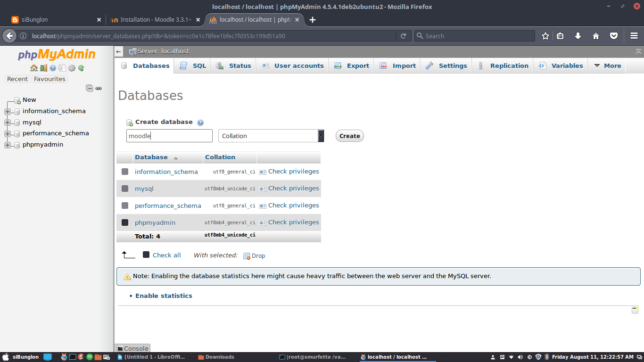This screenshot has width=644, height=362.
Task: Open the More tab dropdown
Action: tap(607, 66)
